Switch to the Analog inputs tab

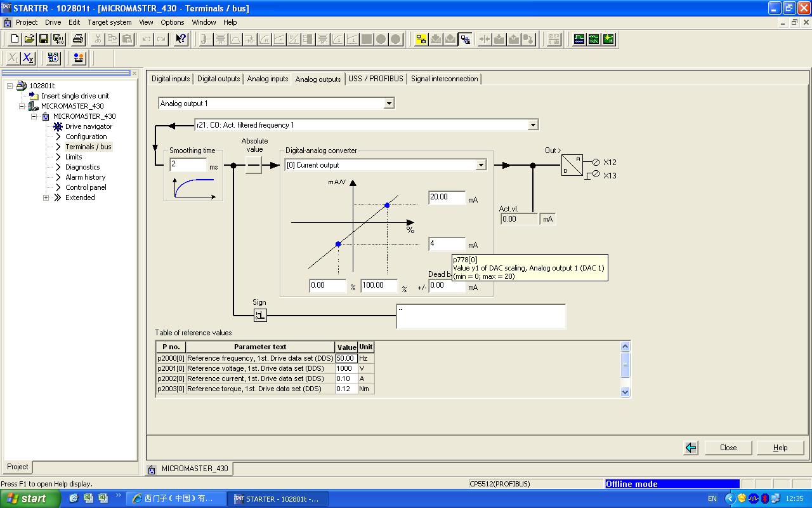coord(268,79)
